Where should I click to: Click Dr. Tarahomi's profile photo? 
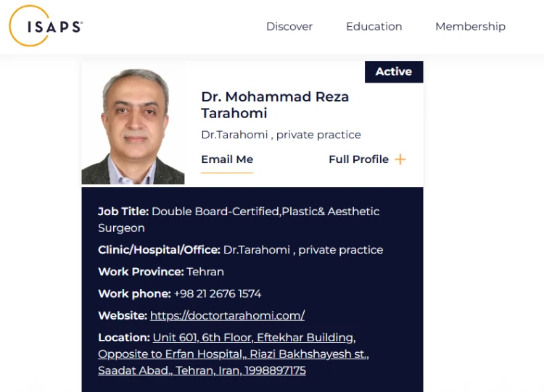(133, 126)
